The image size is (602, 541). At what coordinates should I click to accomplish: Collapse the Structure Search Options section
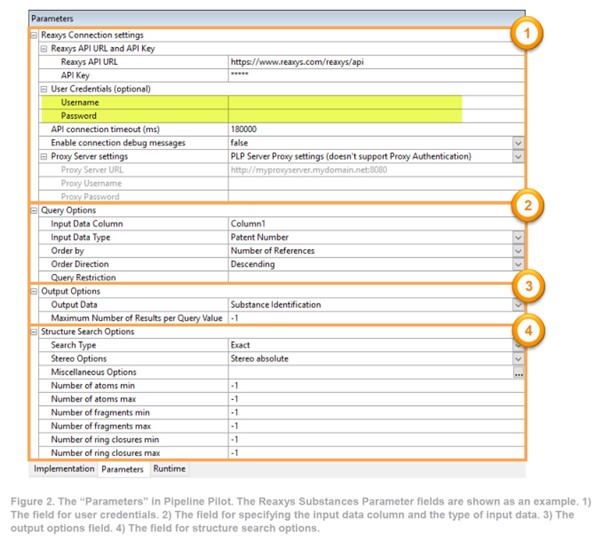pyautogui.click(x=34, y=331)
